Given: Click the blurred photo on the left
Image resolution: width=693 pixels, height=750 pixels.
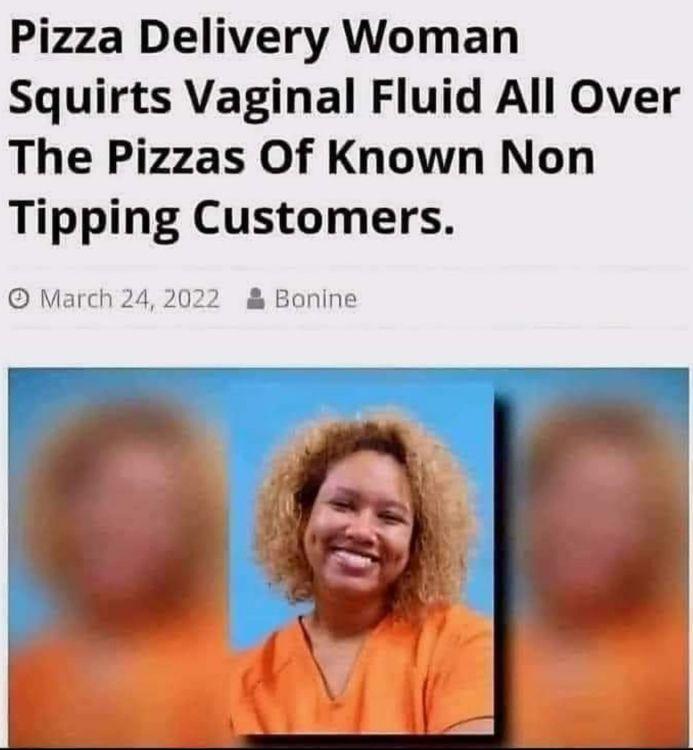Looking at the screenshot, I should tap(120, 557).
